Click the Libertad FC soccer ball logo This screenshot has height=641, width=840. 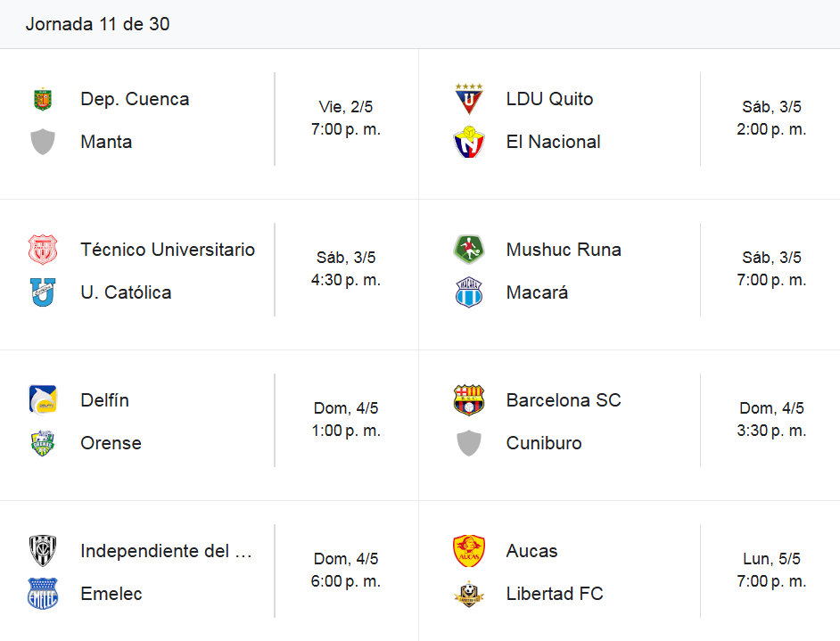[469, 594]
